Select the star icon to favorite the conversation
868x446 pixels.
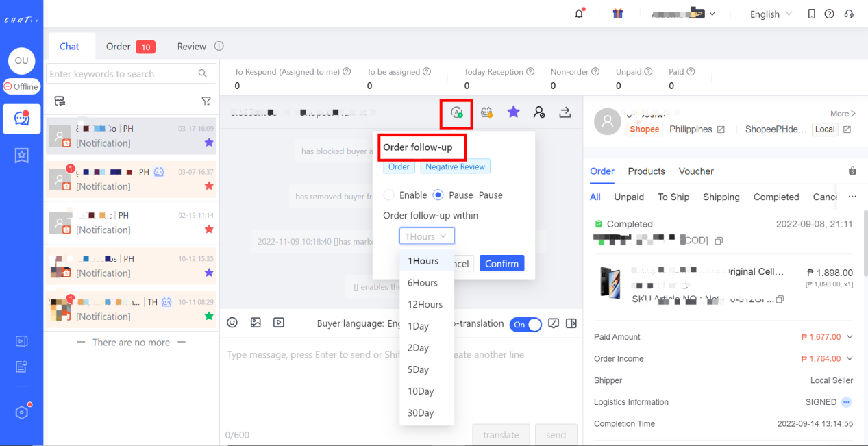[513, 111]
